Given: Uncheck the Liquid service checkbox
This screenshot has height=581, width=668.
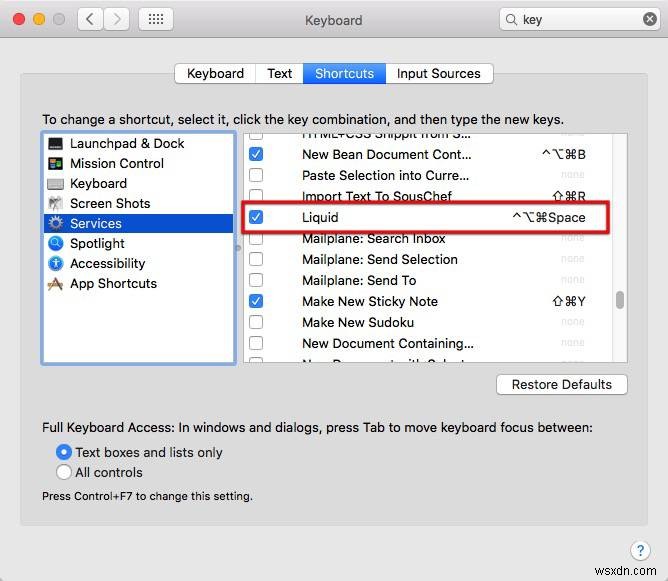Looking at the screenshot, I should [x=256, y=217].
